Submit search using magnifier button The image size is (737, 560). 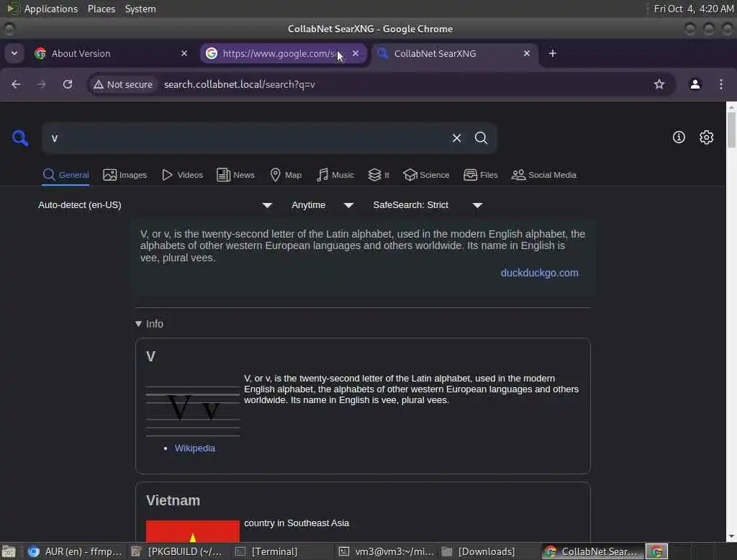point(481,137)
